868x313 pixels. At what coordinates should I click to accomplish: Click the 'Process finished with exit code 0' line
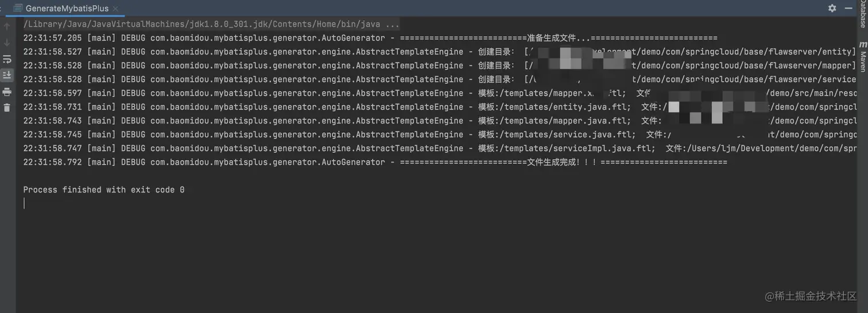[x=103, y=190]
